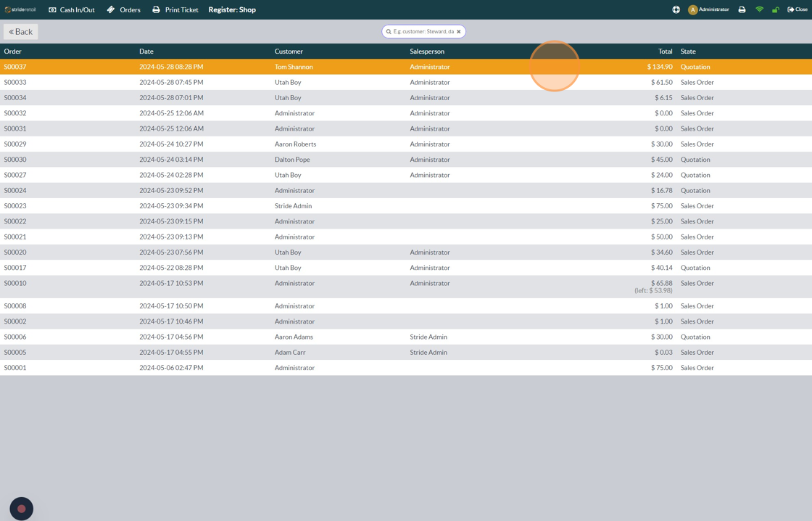This screenshot has width=812, height=521.
Task: Select order S00027
Action: pos(406,175)
